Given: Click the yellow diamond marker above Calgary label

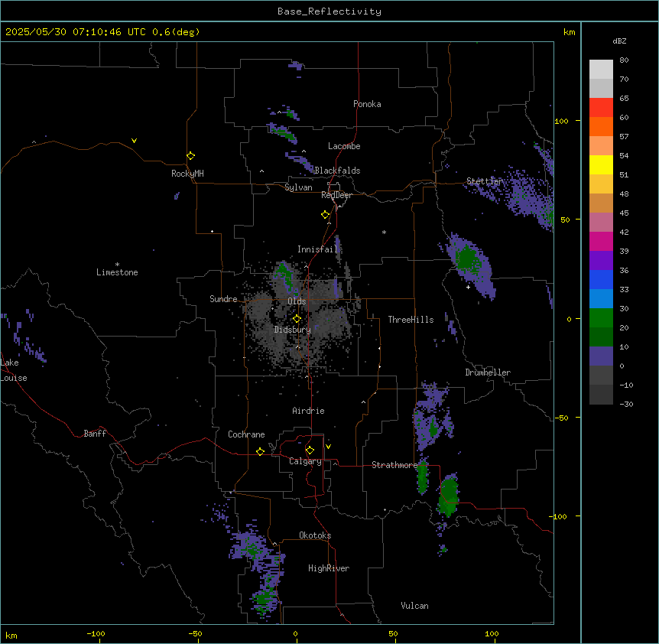Looking at the screenshot, I should (310, 450).
